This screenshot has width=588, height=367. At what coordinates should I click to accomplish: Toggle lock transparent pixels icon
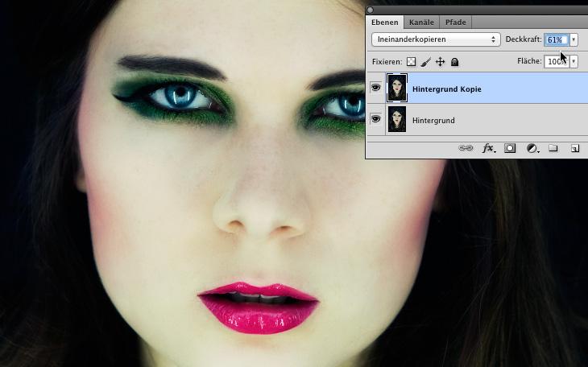tap(411, 61)
